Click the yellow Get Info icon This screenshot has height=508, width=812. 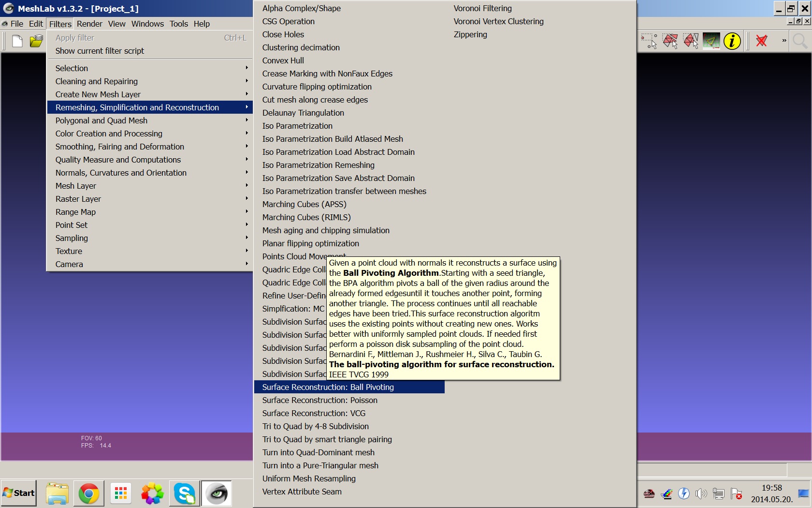pos(732,41)
